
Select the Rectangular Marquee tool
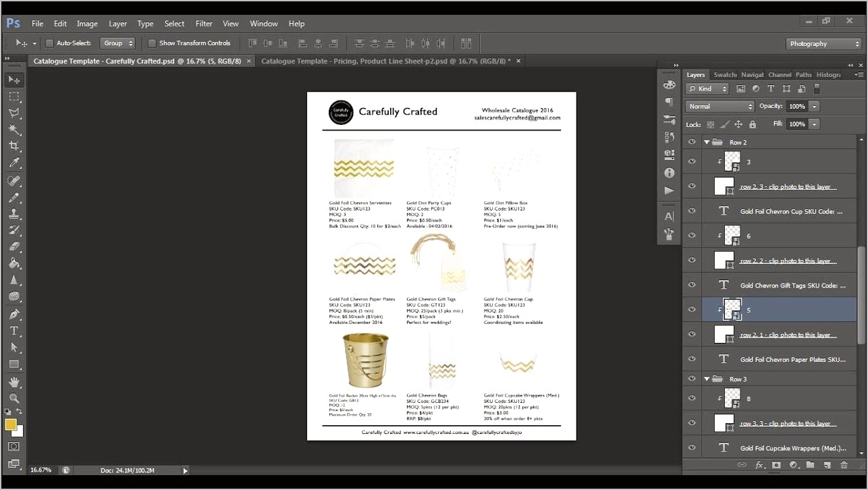[x=14, y=97]
